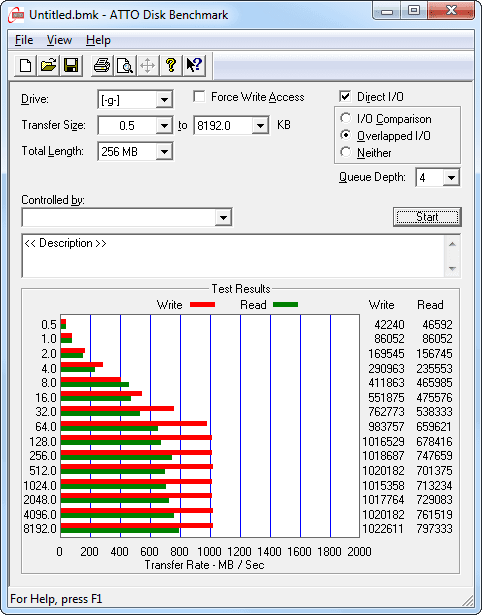Click the ATTO app icon in title bar

coord(16,15)
